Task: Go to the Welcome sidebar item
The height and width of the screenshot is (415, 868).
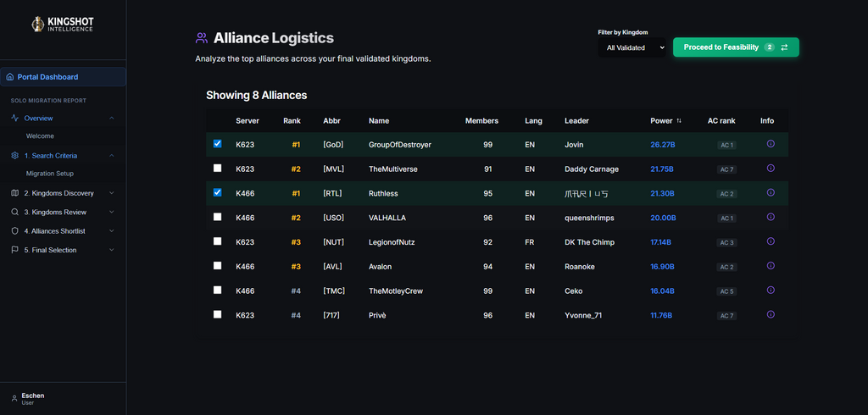Action: coord(40,136)
